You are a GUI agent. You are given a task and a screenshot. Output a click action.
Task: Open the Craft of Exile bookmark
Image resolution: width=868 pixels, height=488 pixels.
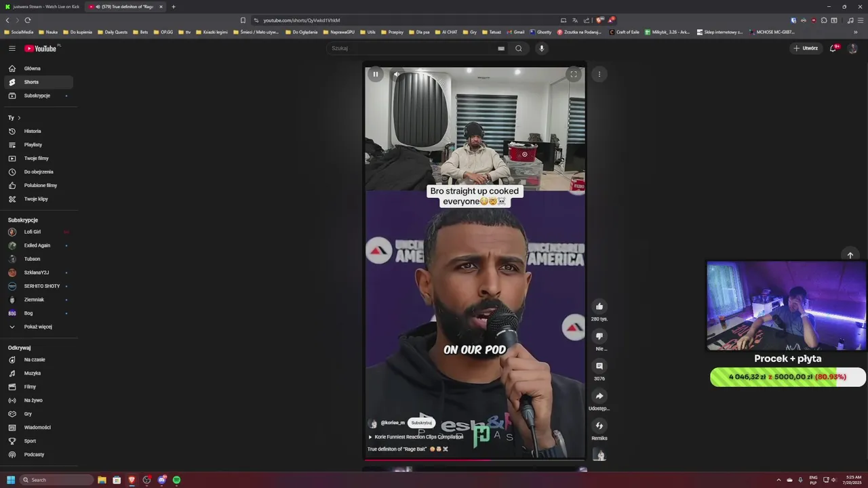(625, 32)
